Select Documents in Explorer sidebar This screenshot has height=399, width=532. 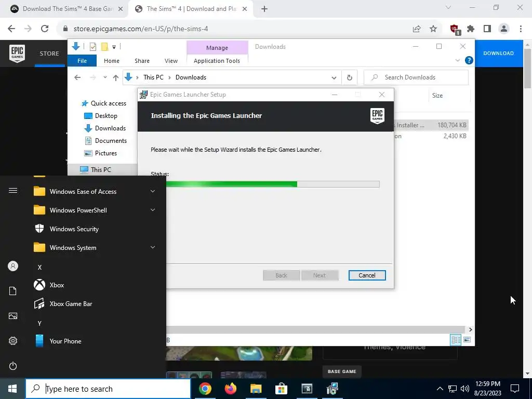click(111, 140)
